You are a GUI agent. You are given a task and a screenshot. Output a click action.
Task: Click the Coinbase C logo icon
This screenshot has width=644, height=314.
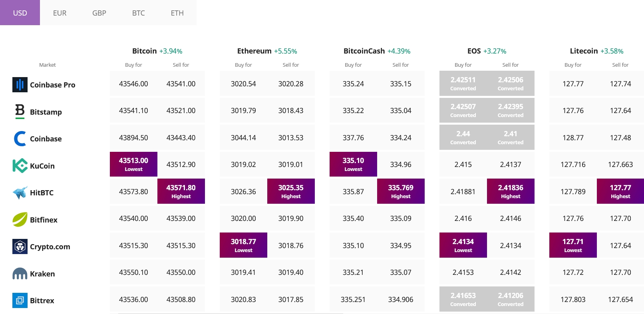[x=20, y=139]
